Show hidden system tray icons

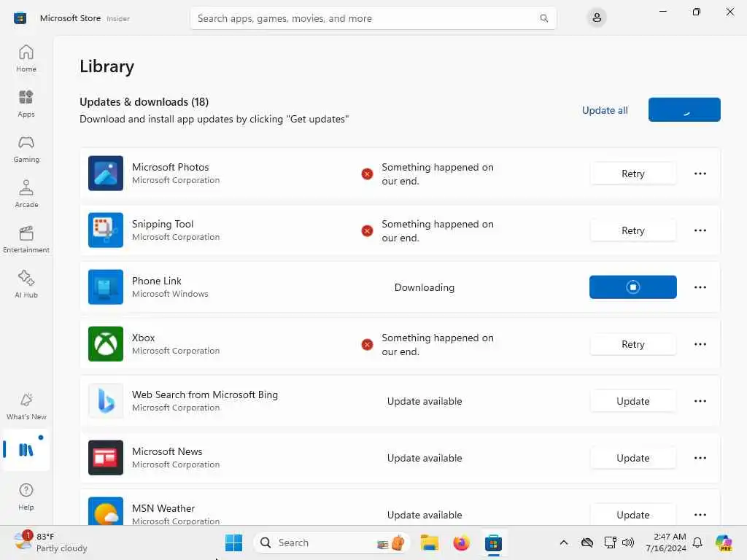[564, 542]
